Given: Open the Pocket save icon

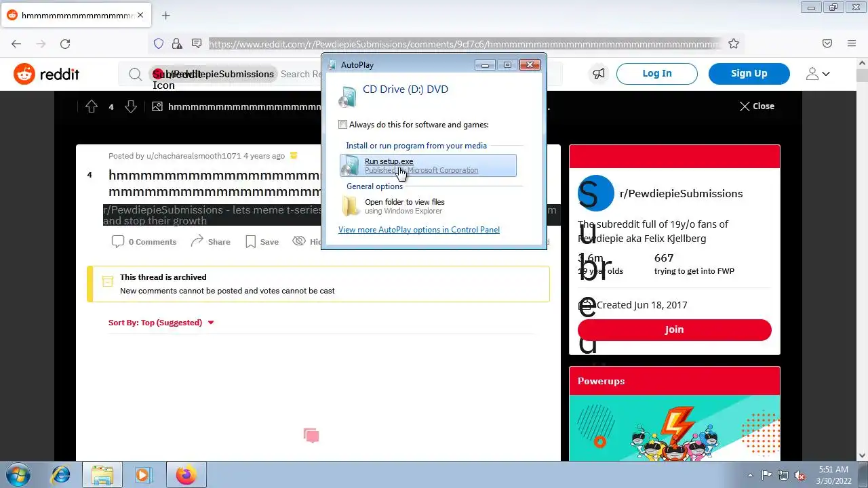Looking at the screenshot, I should 827,43.
